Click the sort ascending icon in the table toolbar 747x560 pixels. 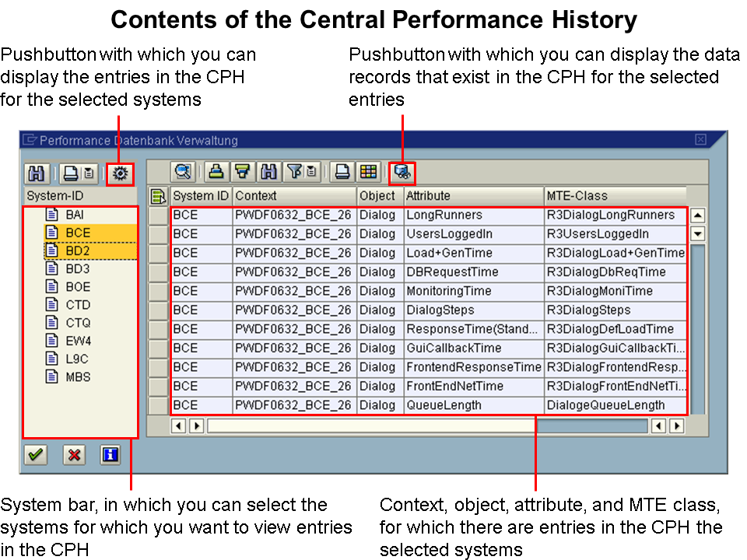point(218,172)
